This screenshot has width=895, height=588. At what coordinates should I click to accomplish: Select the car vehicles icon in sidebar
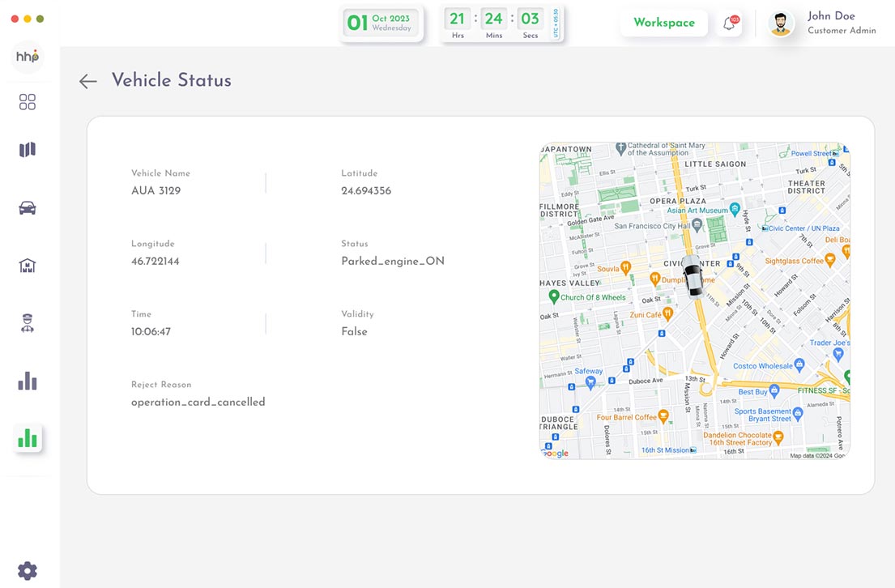[28, 208]
